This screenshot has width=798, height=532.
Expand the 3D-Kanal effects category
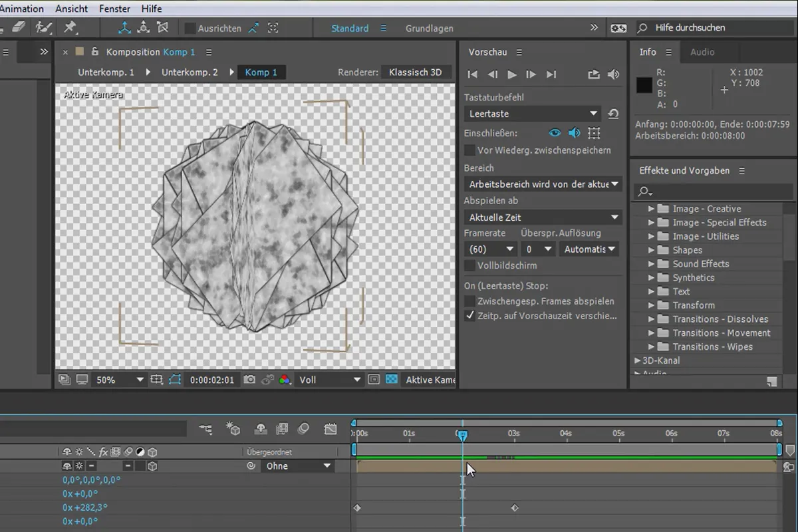point(638,360)
